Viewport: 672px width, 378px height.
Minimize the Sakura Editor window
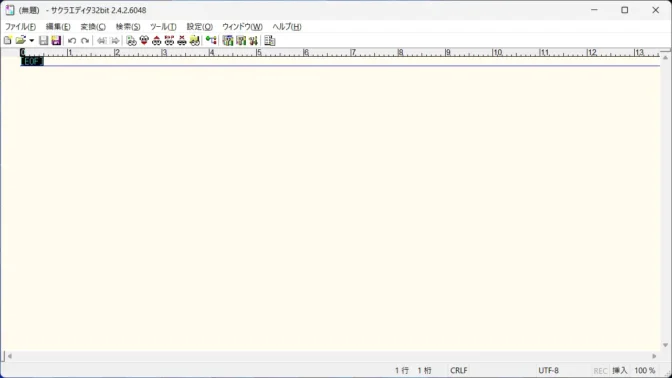[594, 10]
